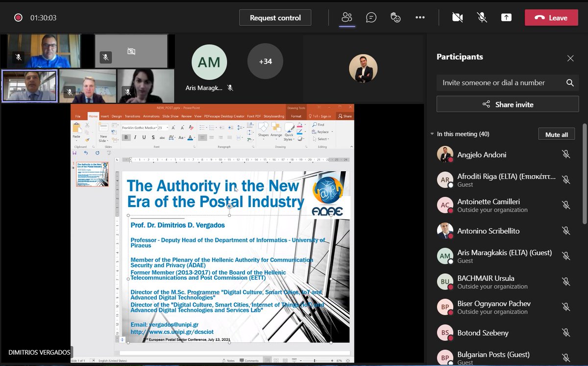Open the reactions menu in meeting toolbar
Screen dimensions: 588x366
click(x=395, y=18)
